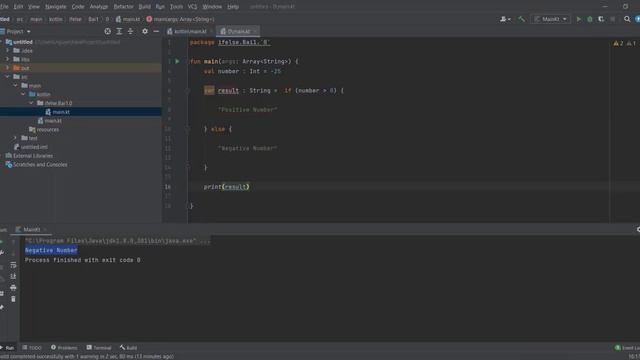Open the Help menu

[233, 7]
